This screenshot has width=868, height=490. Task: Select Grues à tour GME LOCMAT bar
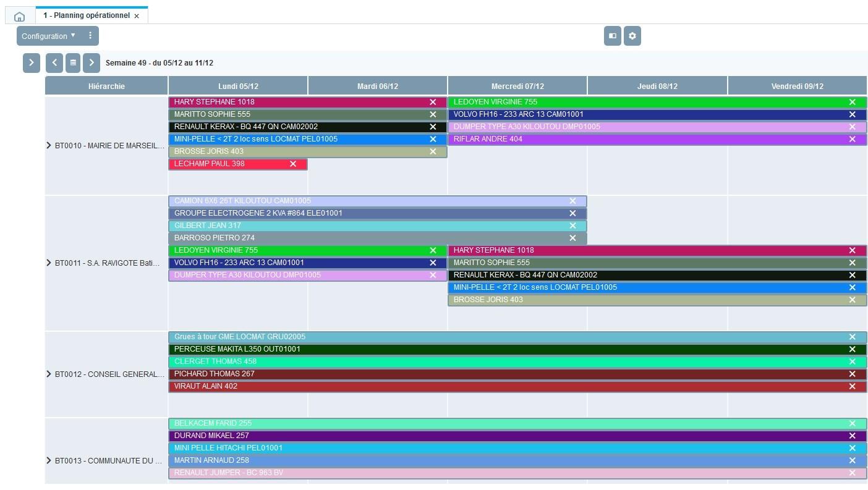[x=517, y=337]
